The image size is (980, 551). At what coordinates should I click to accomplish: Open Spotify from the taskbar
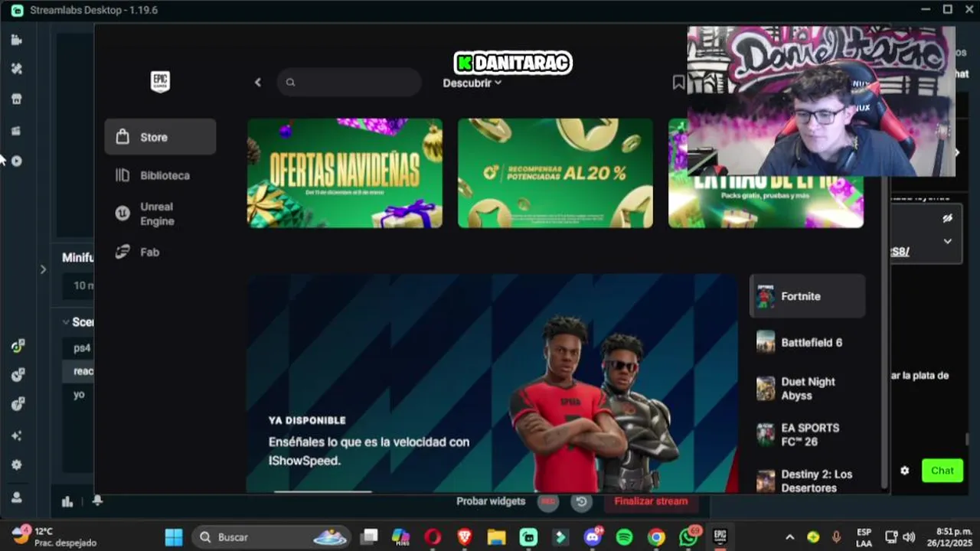point(624,537)
